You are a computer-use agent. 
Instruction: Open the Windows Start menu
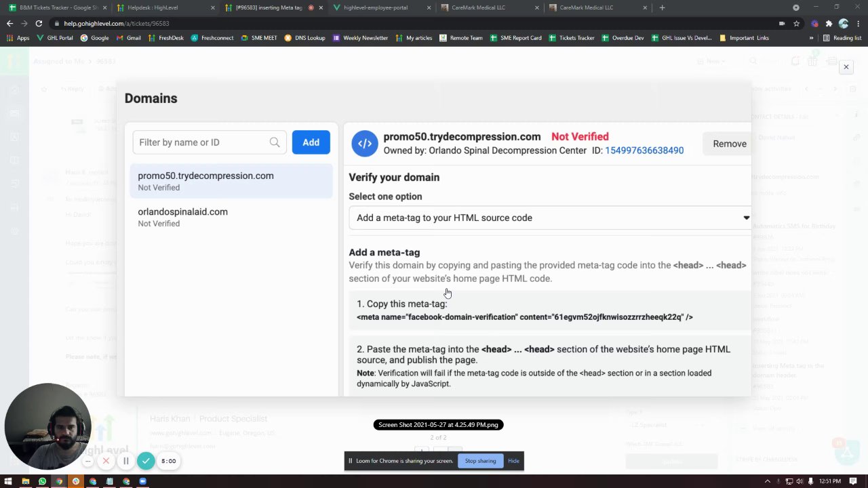click(x=9, y=481)
